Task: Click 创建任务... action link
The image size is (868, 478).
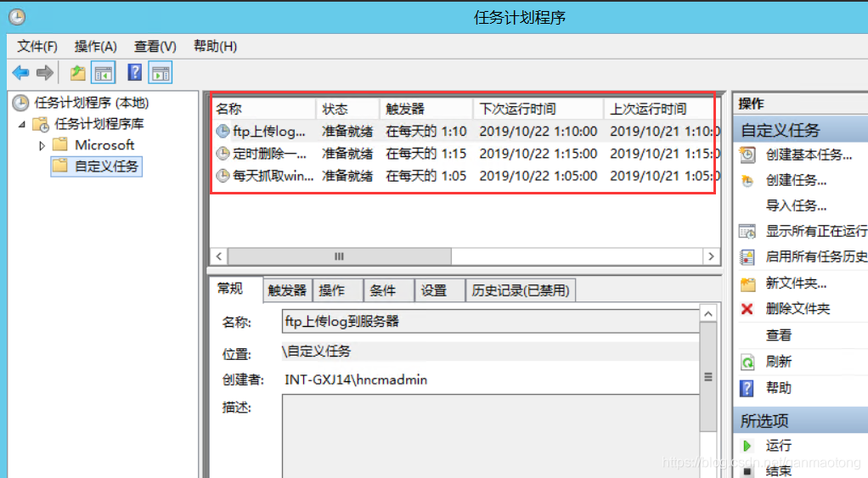Action: pyautogui.click(x=796, y=181)
